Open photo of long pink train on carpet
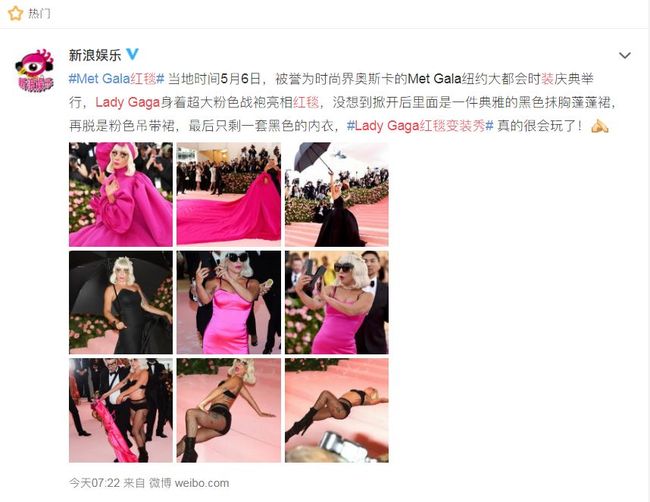The height and width of the screenshot is (502, 650). click(229, 194)
